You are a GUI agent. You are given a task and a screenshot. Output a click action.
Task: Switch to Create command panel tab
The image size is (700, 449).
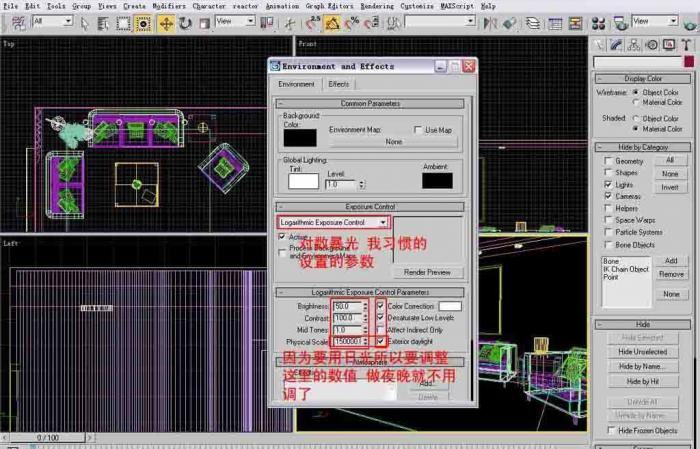[x=599, y=45]
